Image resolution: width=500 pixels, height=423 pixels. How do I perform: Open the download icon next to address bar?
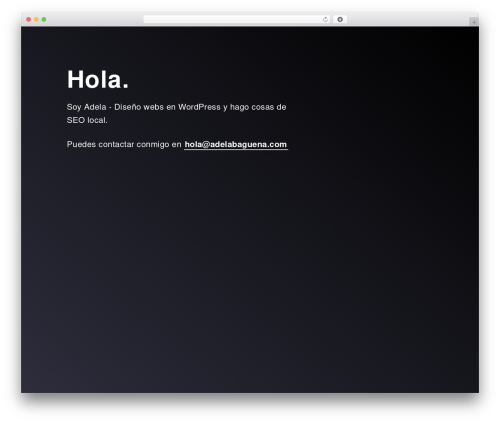pos(340,19)
